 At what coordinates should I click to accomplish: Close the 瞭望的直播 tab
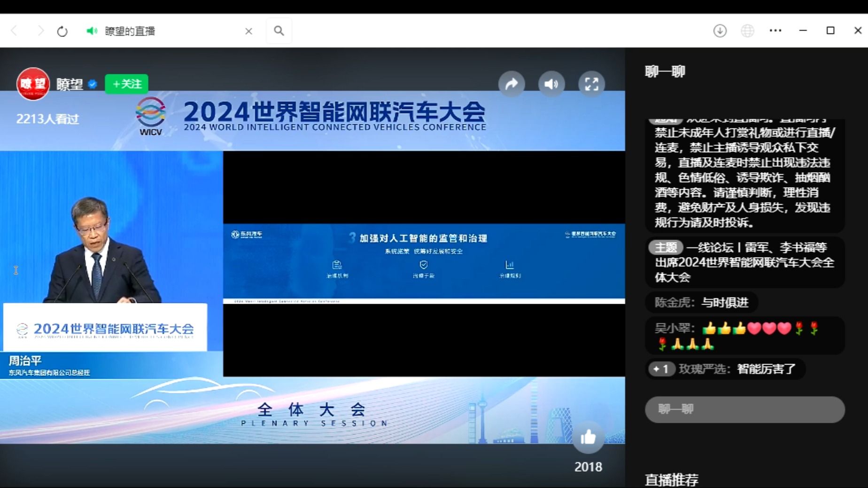249,31
